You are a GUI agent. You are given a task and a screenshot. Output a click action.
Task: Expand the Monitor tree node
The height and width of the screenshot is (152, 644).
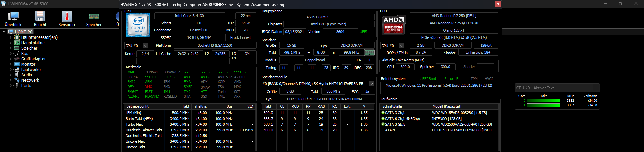point(10,64)
